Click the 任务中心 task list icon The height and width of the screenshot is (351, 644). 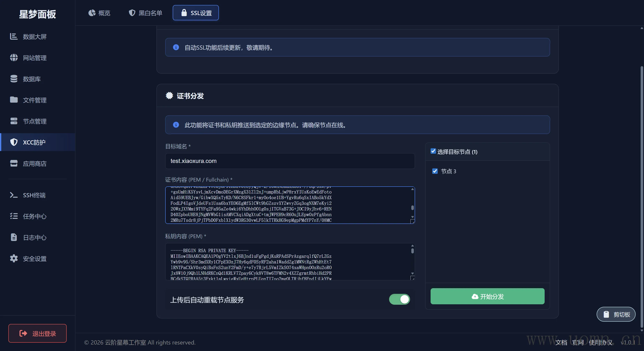coord(13,216)
